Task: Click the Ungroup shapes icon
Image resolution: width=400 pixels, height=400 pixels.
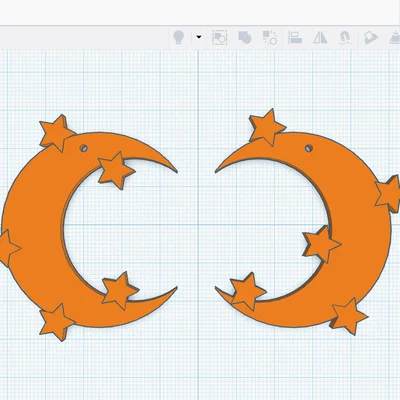Action: tap(270, 37)
